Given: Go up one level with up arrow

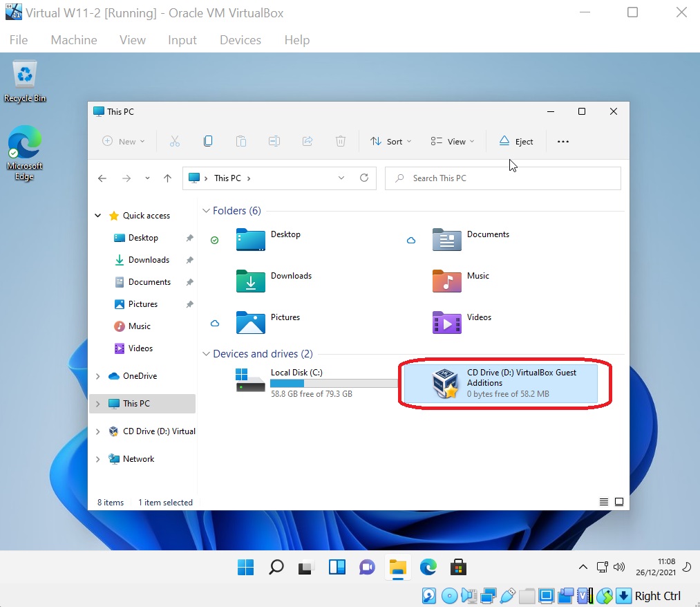Looking at the screenshot, I should (167, 178).
